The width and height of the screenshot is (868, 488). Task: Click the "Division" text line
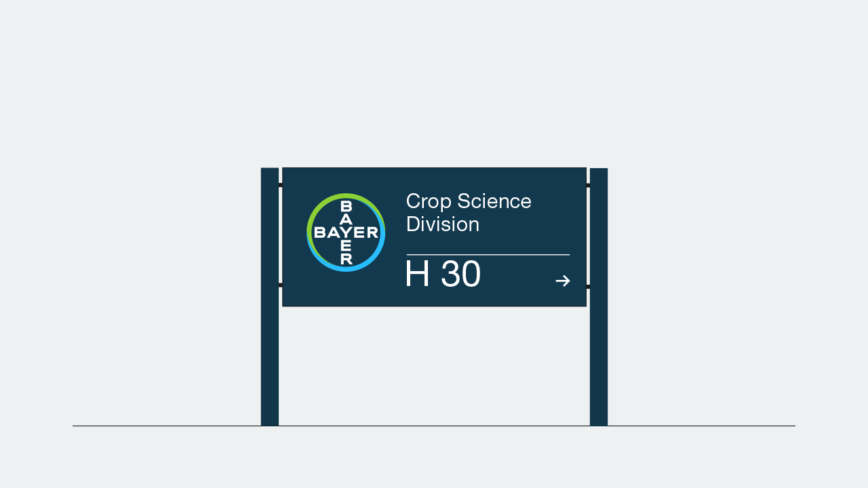click(443, 224)
